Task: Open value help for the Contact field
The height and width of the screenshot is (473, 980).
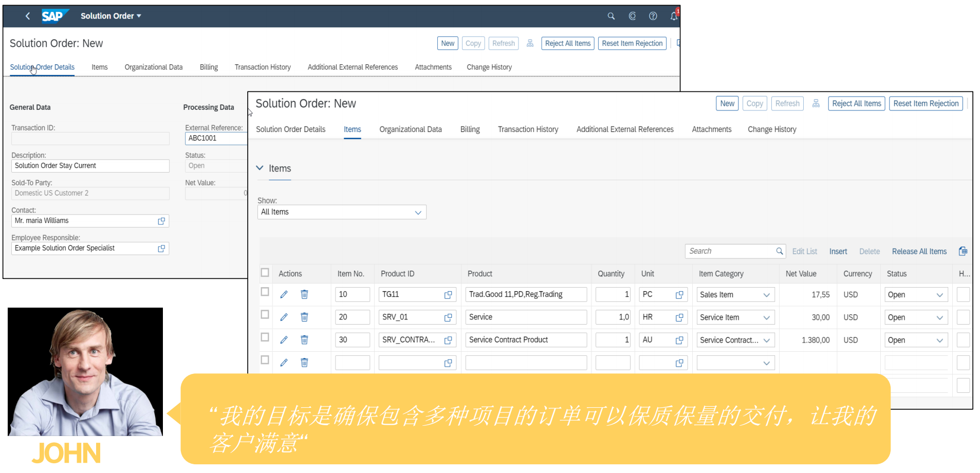Action: pos(161,221)
